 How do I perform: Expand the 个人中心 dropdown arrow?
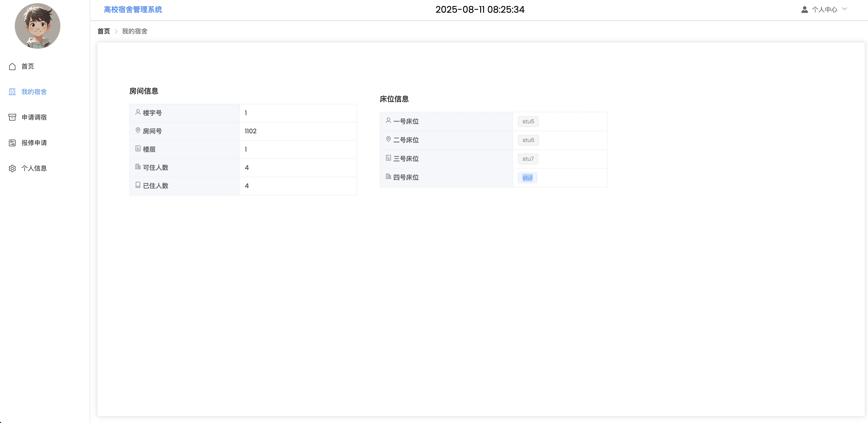tap(844, 9)
